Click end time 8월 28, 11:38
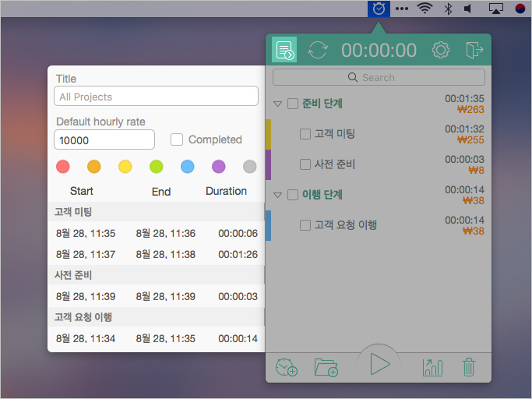This screenshot has width=532, height=399. tap(166, 254)
